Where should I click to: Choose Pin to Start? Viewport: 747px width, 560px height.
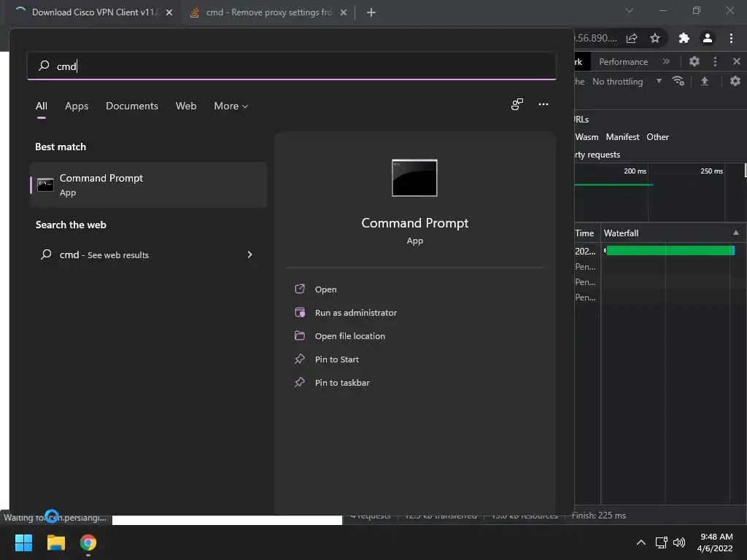(337, 359)
